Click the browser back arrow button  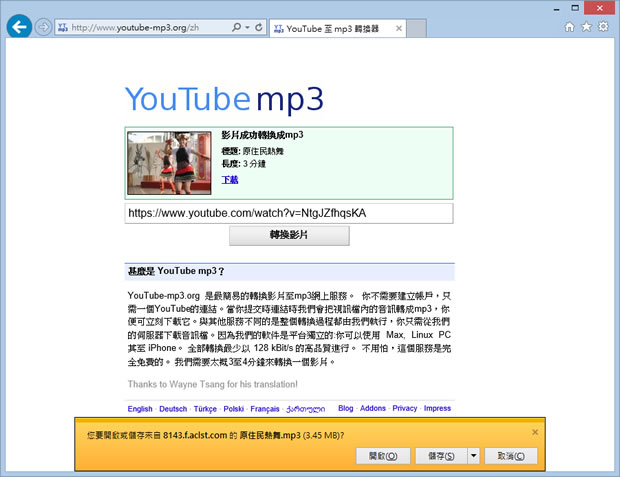coord(18,27)
